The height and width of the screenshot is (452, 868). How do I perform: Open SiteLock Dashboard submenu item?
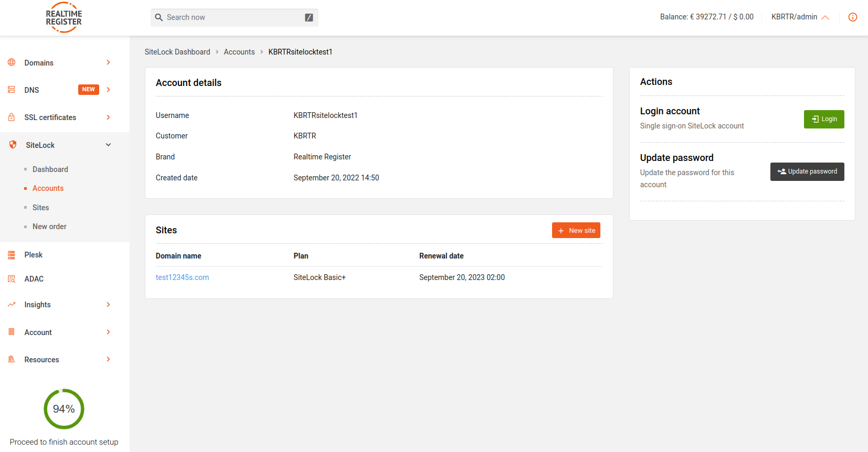point(50,169)
